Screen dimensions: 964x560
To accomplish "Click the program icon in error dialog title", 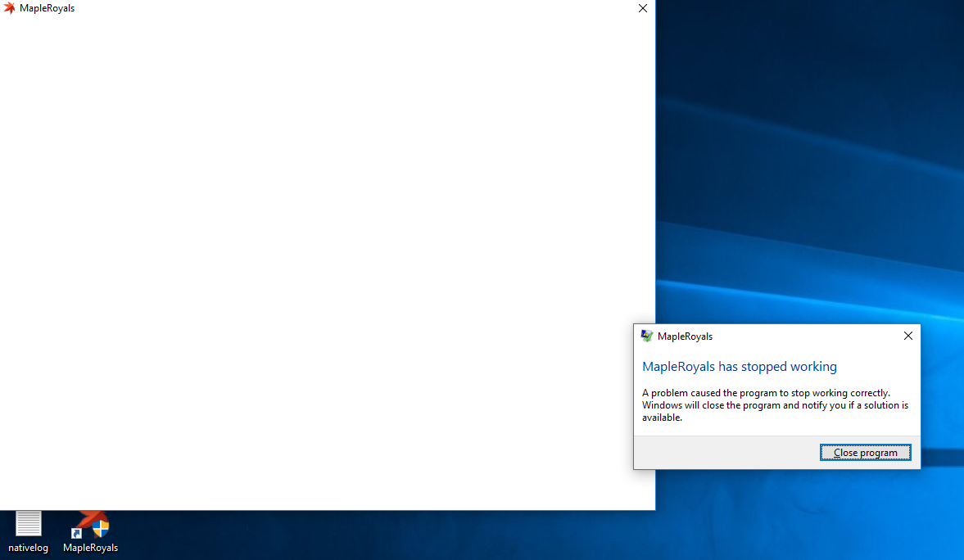I will click(x=647, y=336).
